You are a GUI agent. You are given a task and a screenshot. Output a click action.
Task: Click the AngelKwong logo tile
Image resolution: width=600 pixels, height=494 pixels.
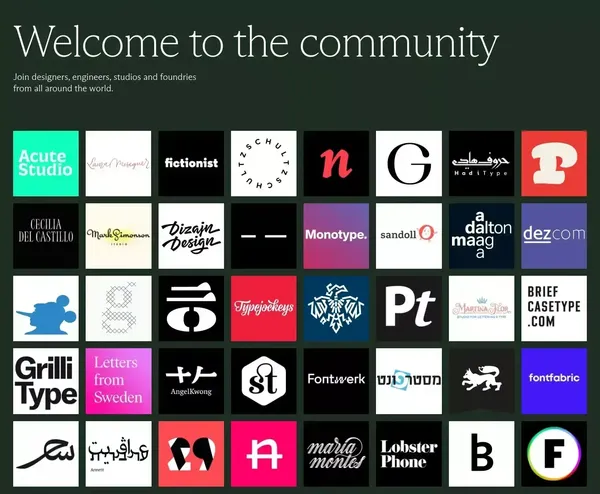point(191,381)
